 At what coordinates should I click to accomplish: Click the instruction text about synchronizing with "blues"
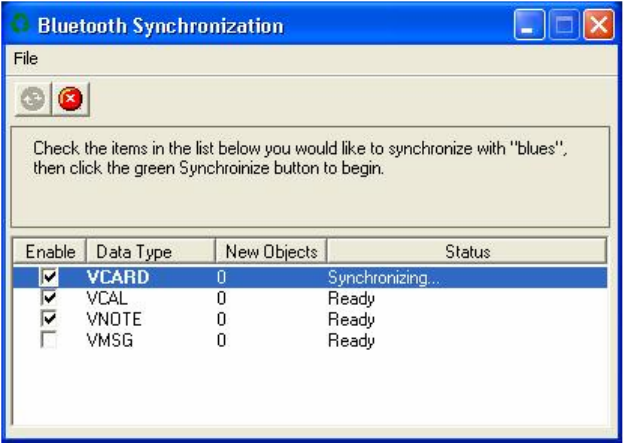tap(300, 158)
